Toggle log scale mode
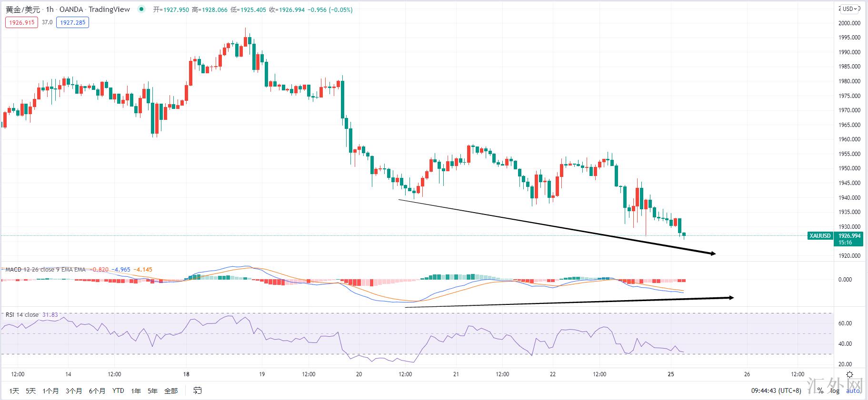This screenshot has height=400, width=868. (835, 390)
